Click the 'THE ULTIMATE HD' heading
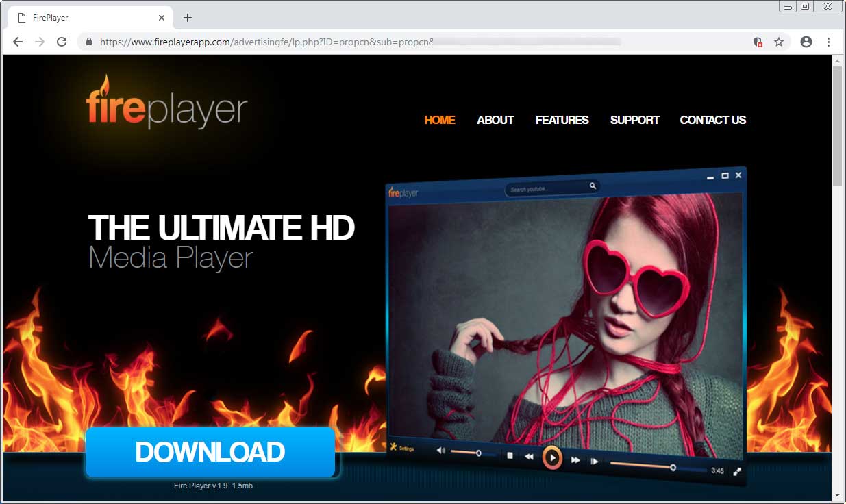 click(221, 227)
